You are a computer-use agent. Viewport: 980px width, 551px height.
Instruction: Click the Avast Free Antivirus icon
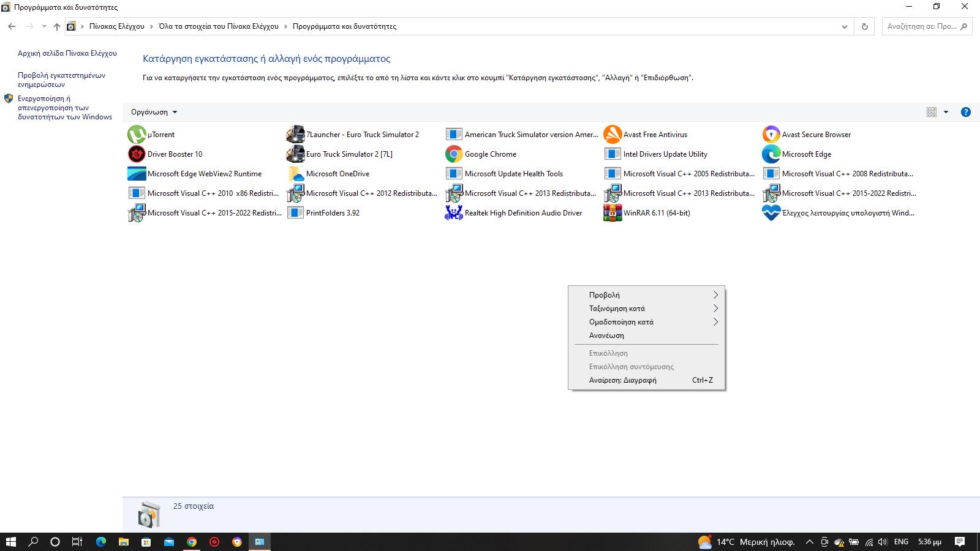tap(612, 135)
